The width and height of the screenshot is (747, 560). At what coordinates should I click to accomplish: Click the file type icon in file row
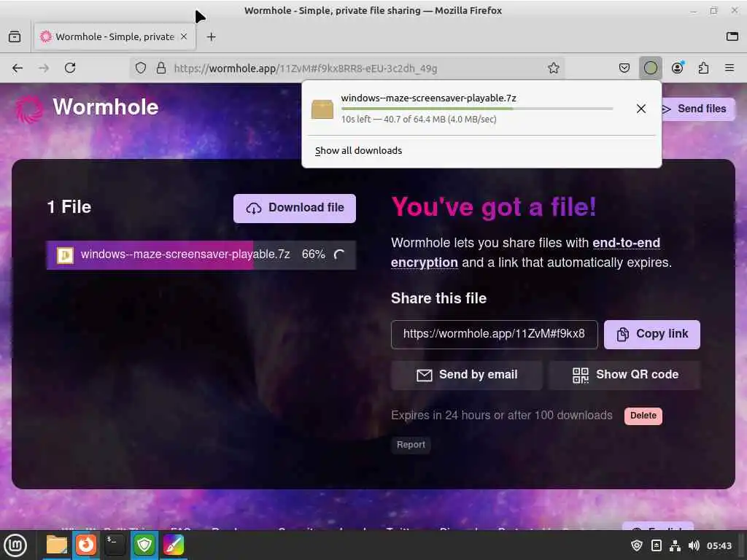click(x=65, y=255)
